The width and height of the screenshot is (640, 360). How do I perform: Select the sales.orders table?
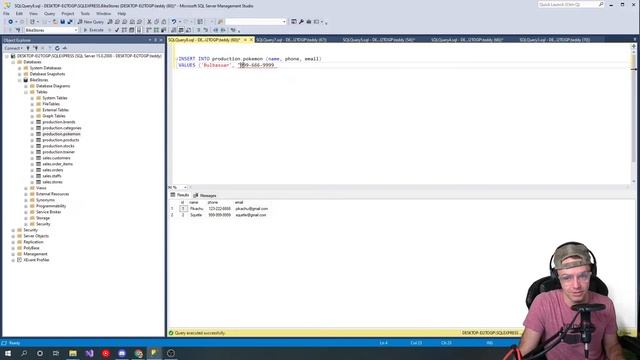click(x=53, y=170)
